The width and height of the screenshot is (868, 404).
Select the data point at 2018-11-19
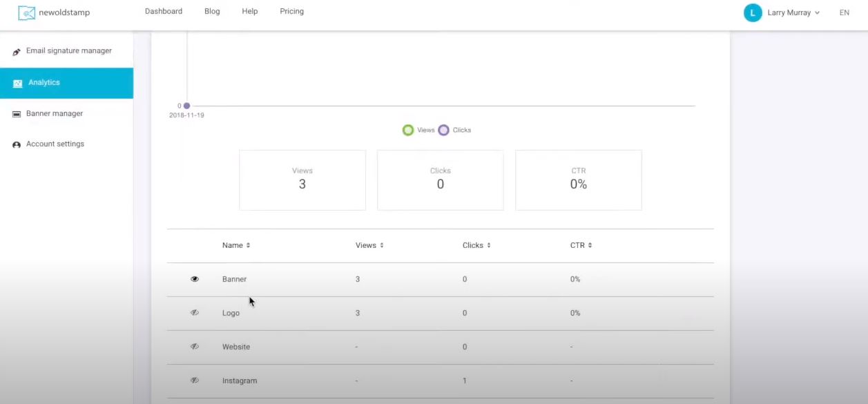pos(186,106)
